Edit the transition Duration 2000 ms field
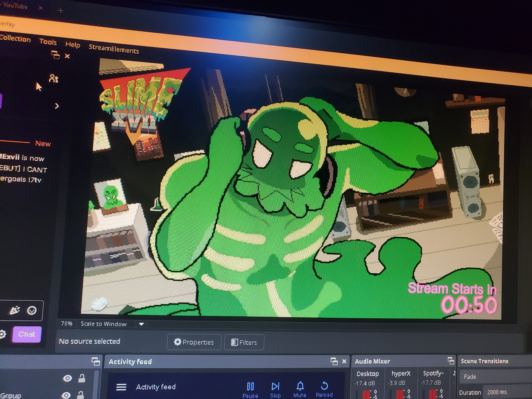The width and height of the screenshot is (532, 399). pyautogui.click(x=508, y=392)
